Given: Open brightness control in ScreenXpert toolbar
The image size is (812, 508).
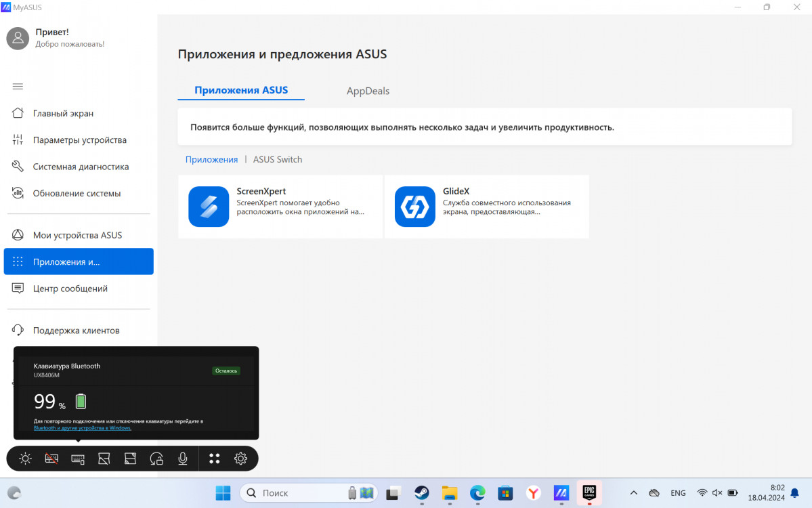Looking at the screenshot, I should pyautogui.click(x=25, y=459).
